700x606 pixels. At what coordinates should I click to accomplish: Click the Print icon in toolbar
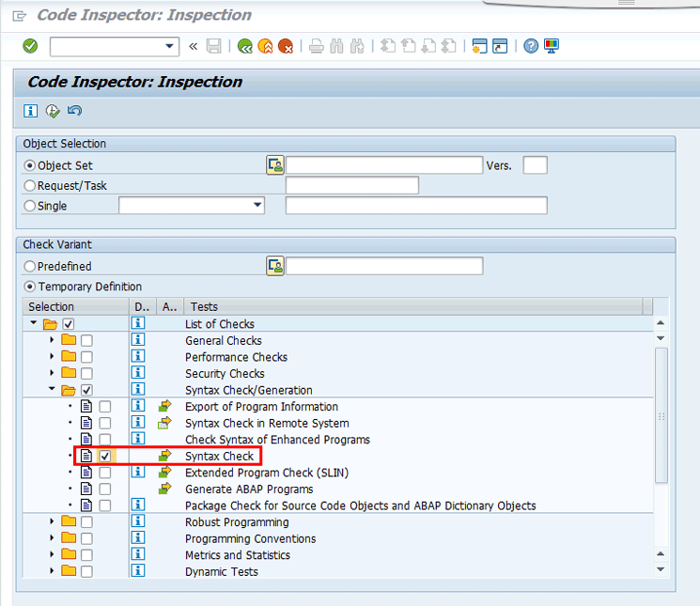[x=317, y=46]
